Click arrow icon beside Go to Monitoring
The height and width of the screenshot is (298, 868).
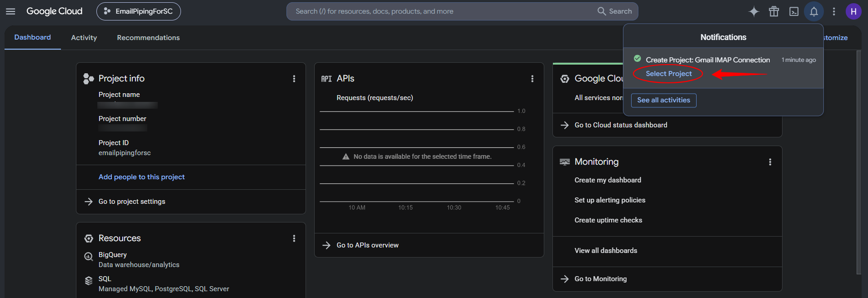(x=565, y=279)
